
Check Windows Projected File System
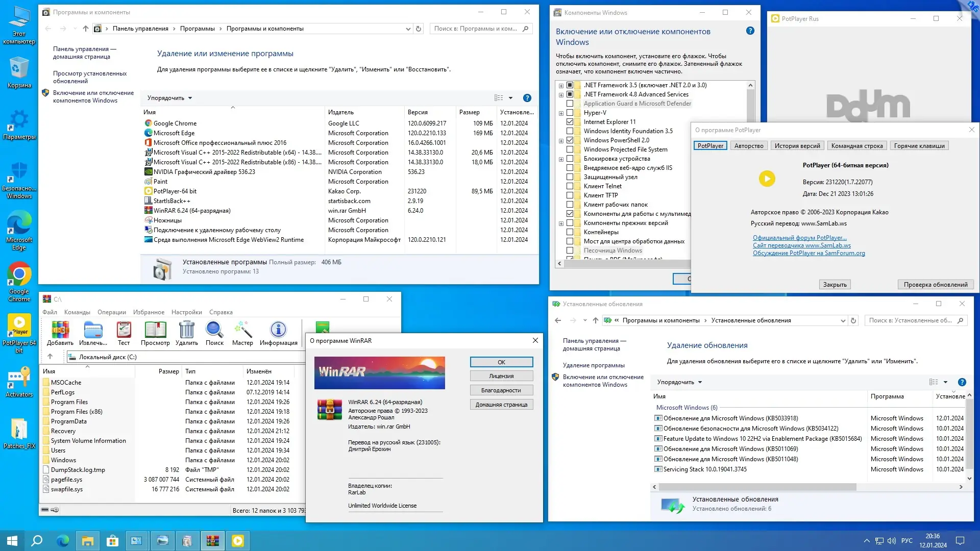coord(570,149)
